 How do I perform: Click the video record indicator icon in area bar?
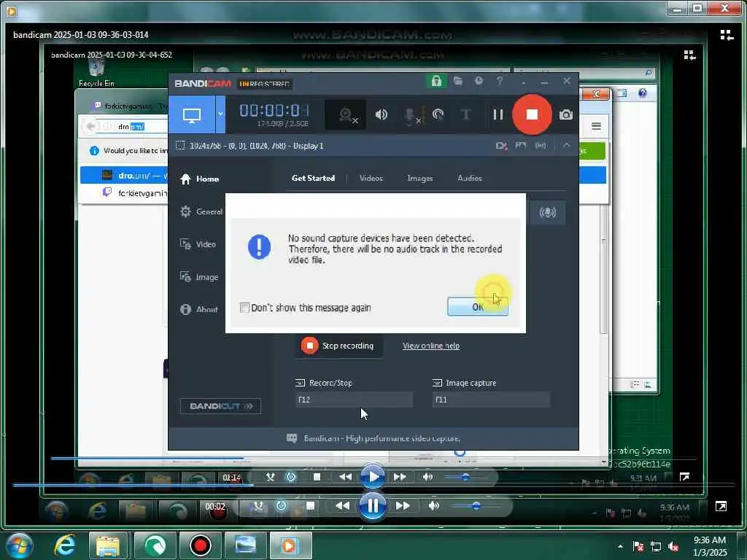tap(501, 146)
